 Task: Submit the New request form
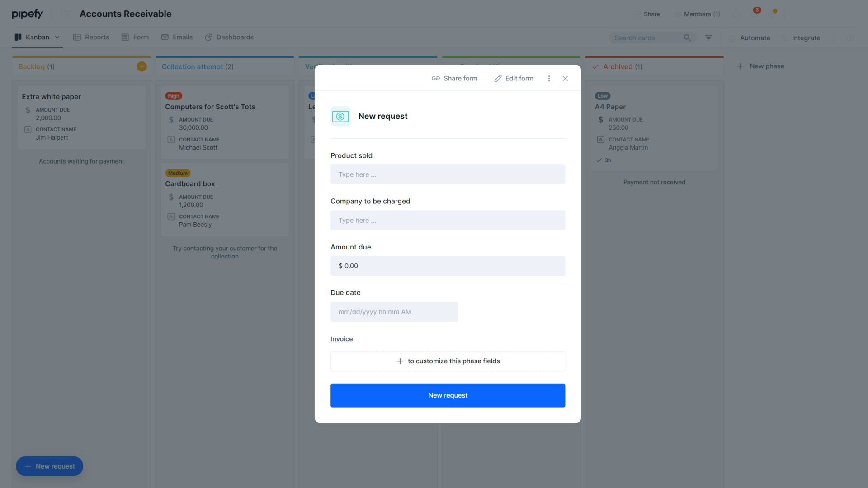pos(448,395)
